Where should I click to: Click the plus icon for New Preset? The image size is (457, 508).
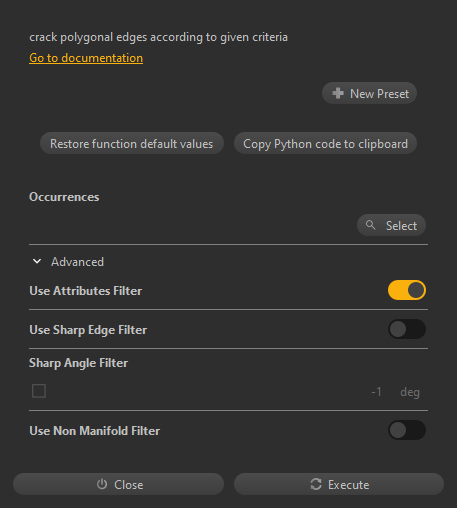(x=338, y=93)
